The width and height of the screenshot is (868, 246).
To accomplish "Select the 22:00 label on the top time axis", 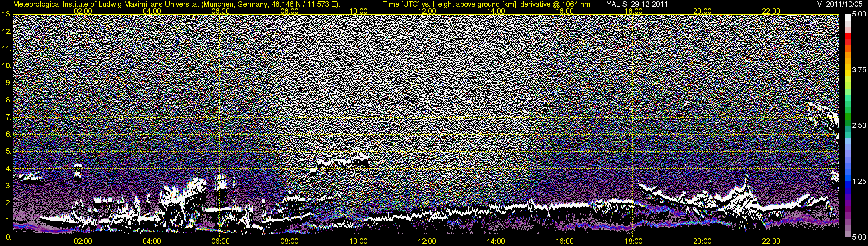I will [771, 11].
